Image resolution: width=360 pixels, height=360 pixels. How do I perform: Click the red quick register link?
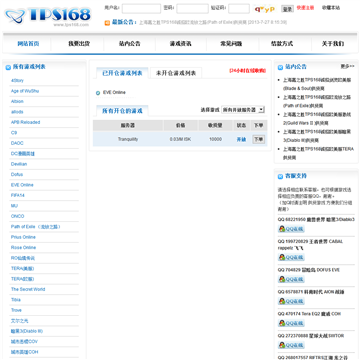(305, 8)
